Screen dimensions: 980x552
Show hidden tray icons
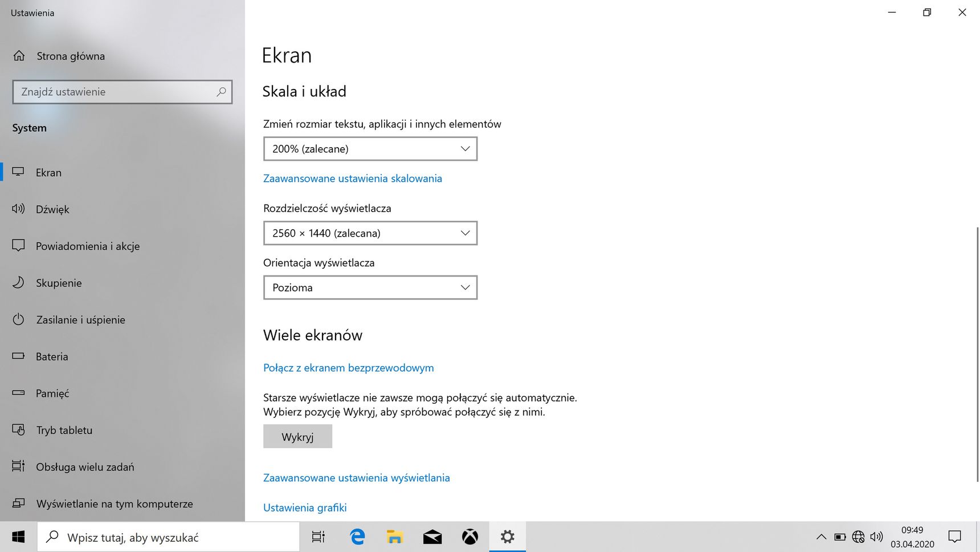click(821, 537)
